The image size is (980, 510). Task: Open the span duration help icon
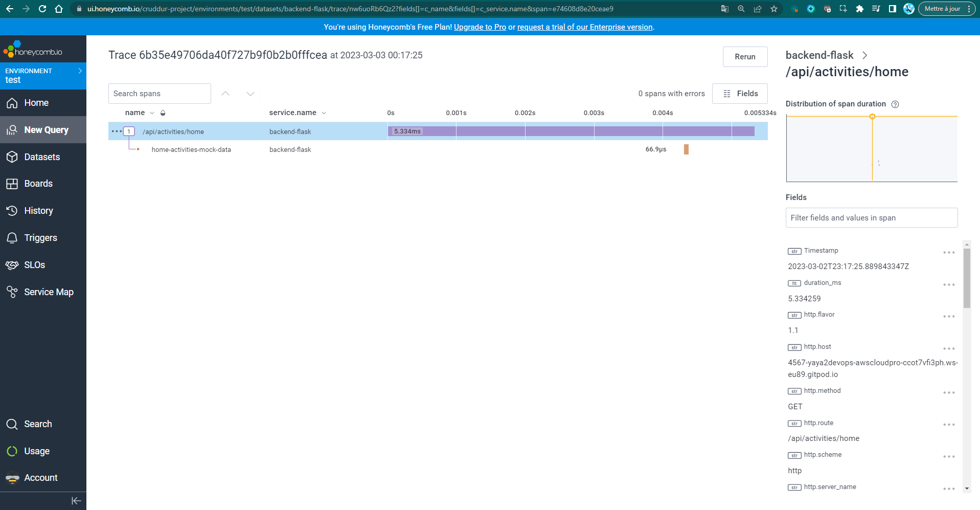895,104
